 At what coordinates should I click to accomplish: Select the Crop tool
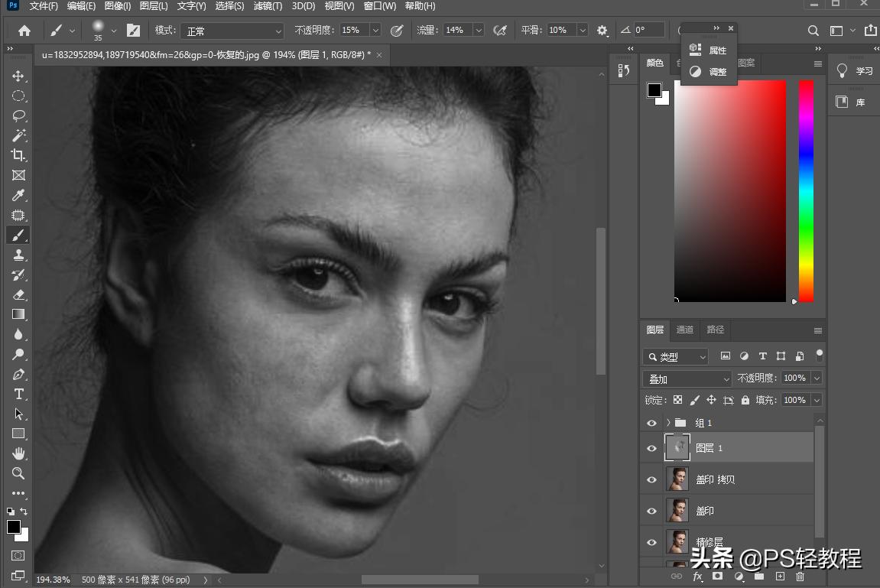(18, 156)
